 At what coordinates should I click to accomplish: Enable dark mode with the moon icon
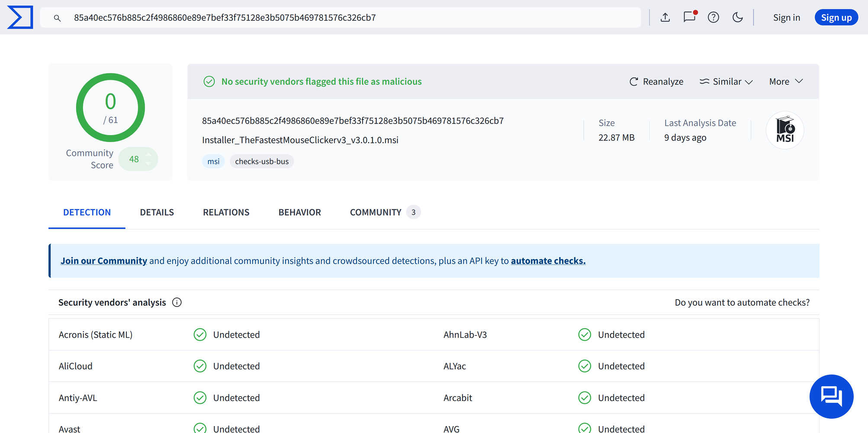tap(738, 17)
